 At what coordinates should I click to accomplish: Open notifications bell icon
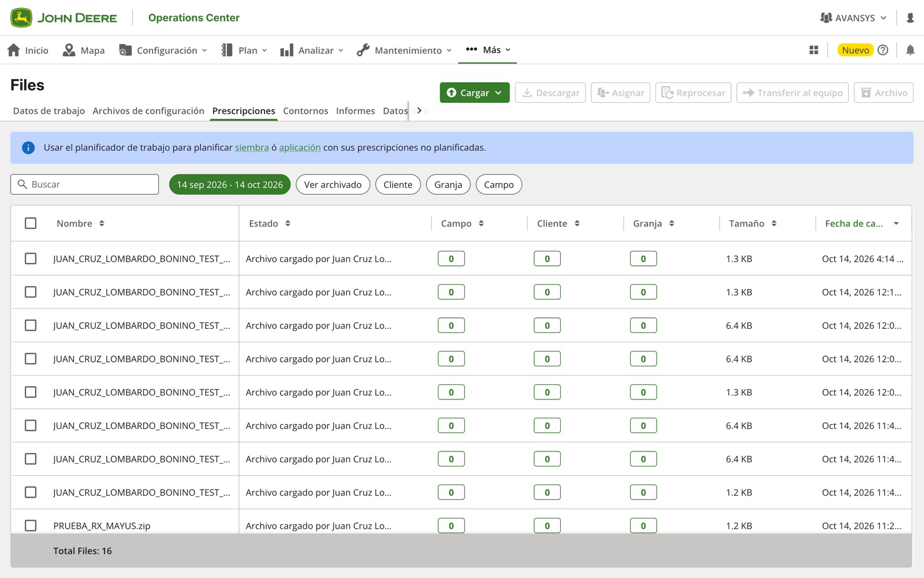pos(910,50)
